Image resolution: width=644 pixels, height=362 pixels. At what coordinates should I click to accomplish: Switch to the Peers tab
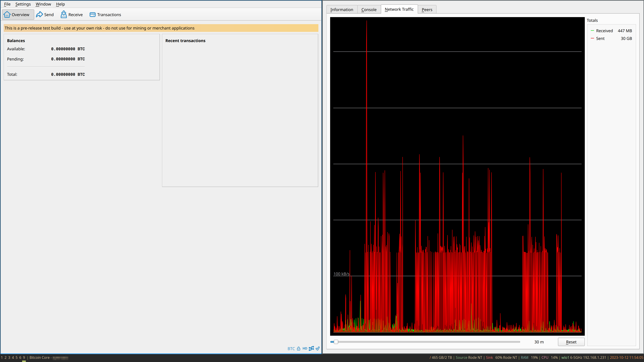click(427, 9)
